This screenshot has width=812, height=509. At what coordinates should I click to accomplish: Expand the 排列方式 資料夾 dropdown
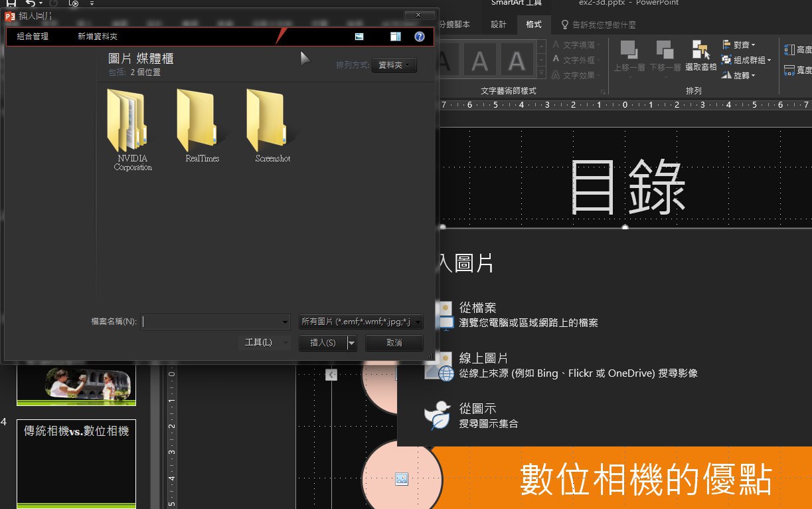point(394,65)
